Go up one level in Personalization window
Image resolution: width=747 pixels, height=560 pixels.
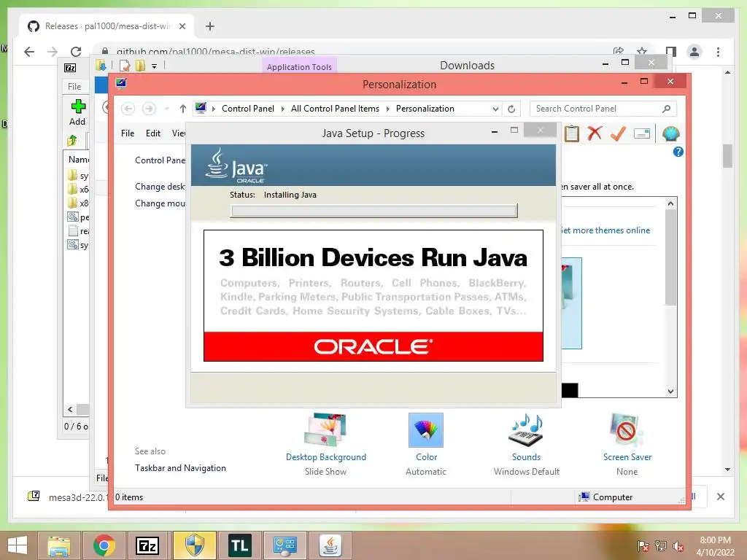pyautogui.click(x=183, y=109)
